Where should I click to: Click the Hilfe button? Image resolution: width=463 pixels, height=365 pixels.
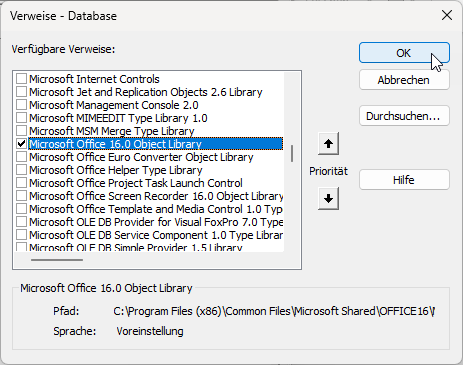(404, 180)
